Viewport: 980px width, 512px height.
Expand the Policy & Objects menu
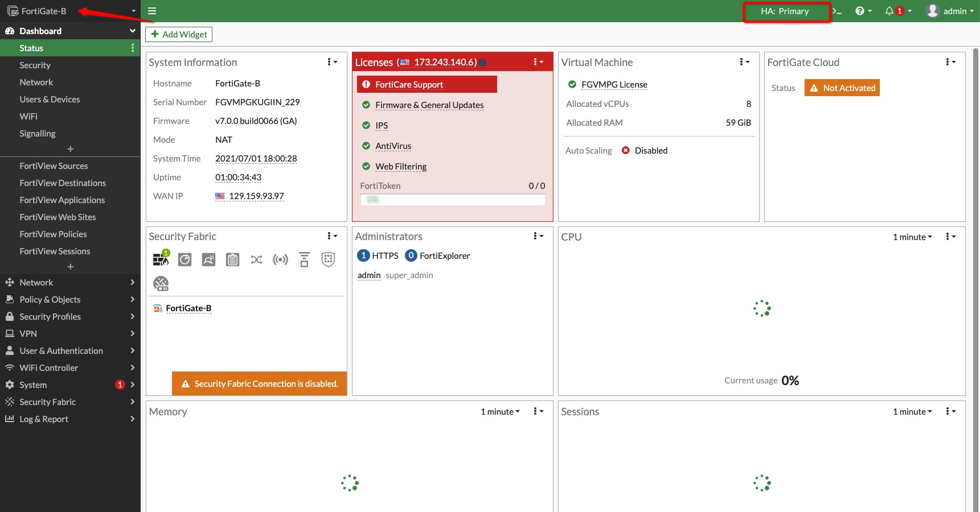(70, 300)
